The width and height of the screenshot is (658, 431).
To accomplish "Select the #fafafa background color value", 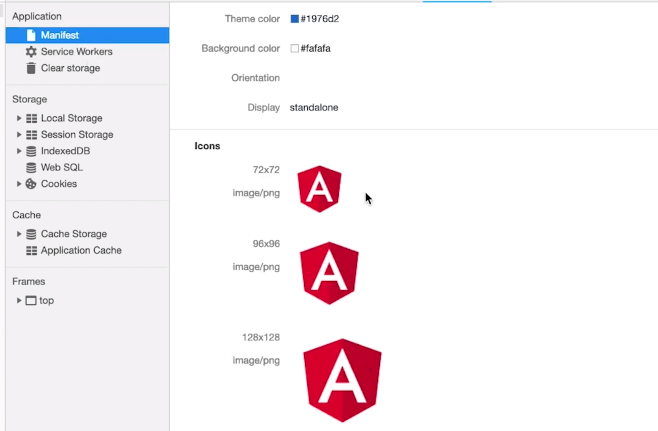I will [x=316, y=48].
